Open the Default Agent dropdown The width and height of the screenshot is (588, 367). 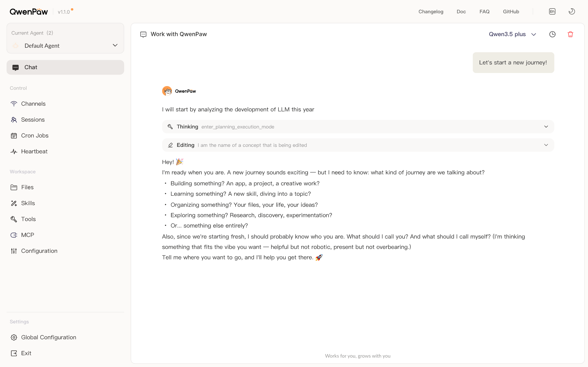[x=65, y=46]
